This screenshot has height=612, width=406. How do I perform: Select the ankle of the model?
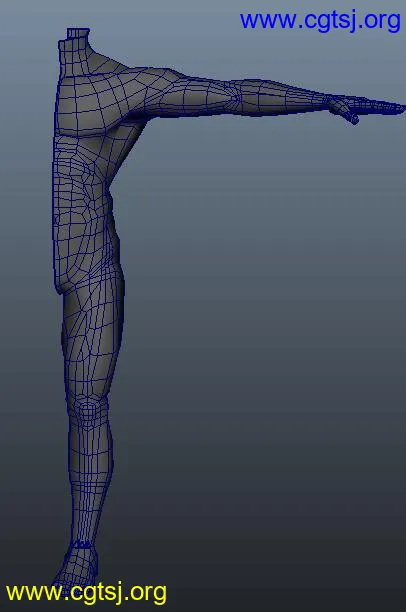[x=82, y=544]
